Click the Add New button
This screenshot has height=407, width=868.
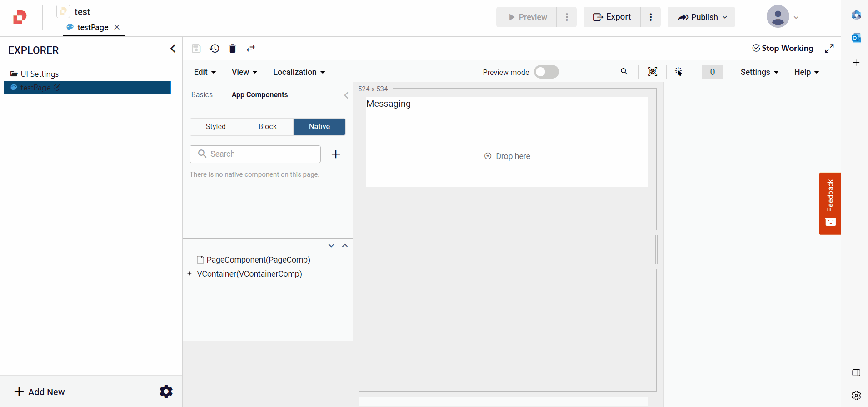coord(40,392)
